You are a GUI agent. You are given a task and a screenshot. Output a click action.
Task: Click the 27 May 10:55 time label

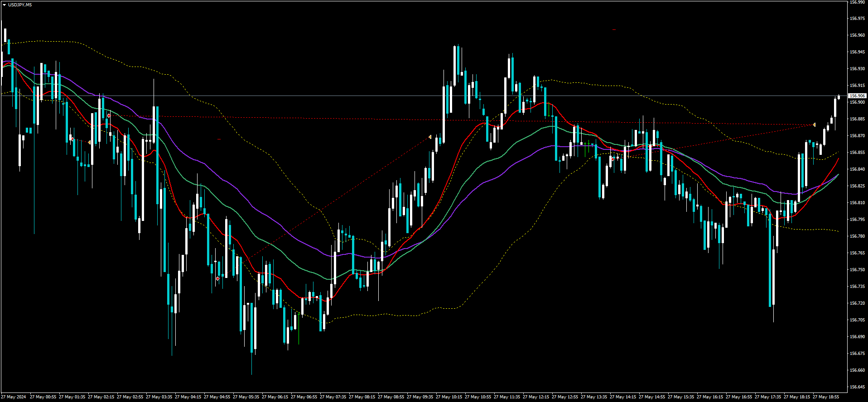click(x=478, y=397)
